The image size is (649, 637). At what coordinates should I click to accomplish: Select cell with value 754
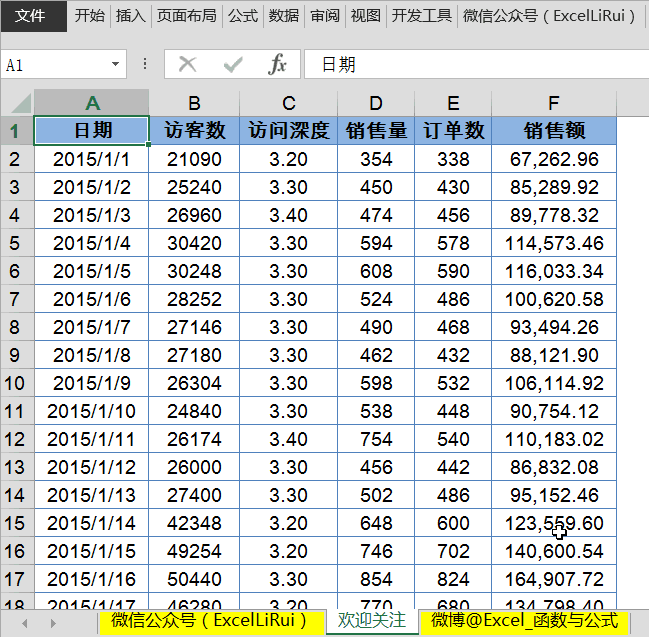click(x=376, y=439)
